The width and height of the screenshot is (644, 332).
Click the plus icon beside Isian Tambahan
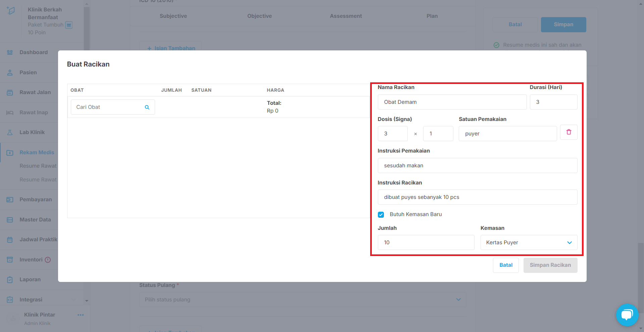149,48
